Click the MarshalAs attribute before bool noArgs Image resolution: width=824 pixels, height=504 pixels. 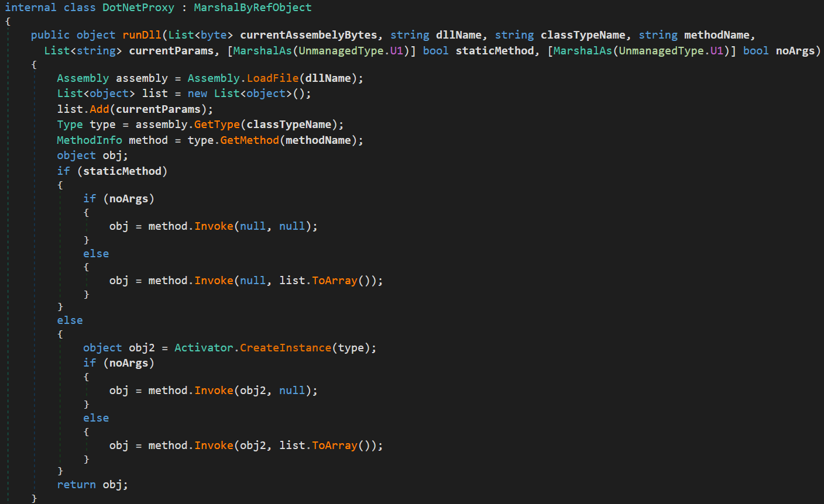pyautogui.click(x=582, y=51)
